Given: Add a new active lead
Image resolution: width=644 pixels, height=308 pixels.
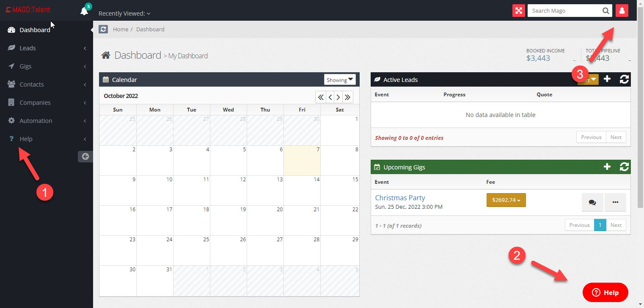Looking at the screenshot, I should click(607, 79).
